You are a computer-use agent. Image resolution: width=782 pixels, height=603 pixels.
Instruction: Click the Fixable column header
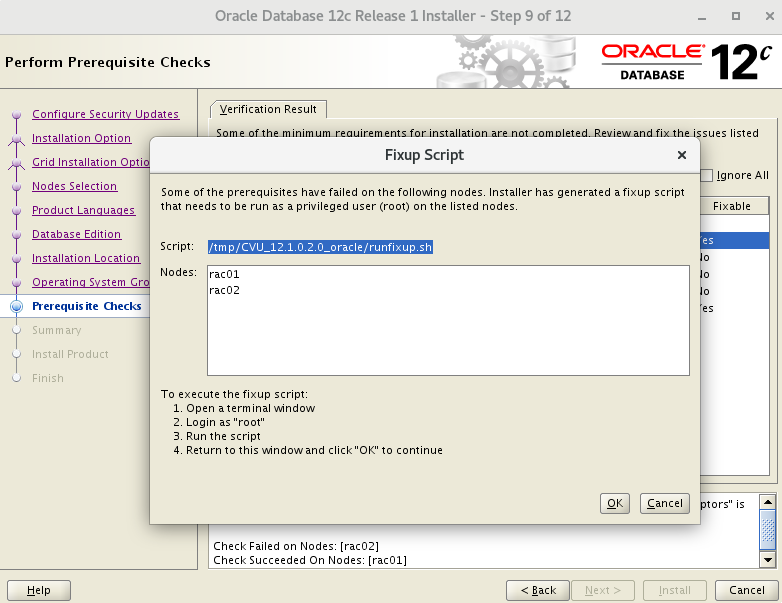pos(734,206)
